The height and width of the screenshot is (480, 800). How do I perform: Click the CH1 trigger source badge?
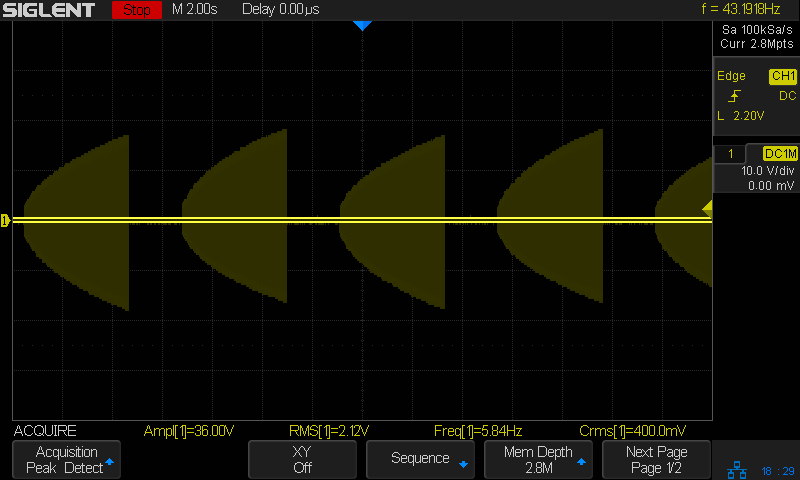point(783,76)
